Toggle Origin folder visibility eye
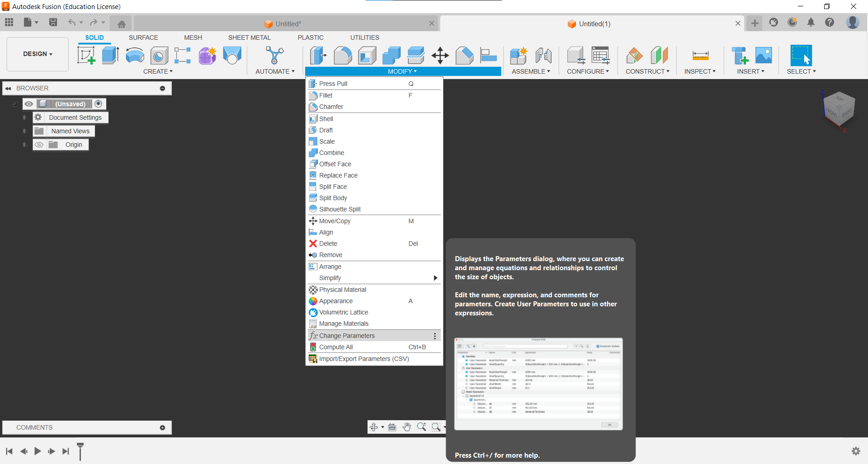The image size is (868, 464). 39,145
